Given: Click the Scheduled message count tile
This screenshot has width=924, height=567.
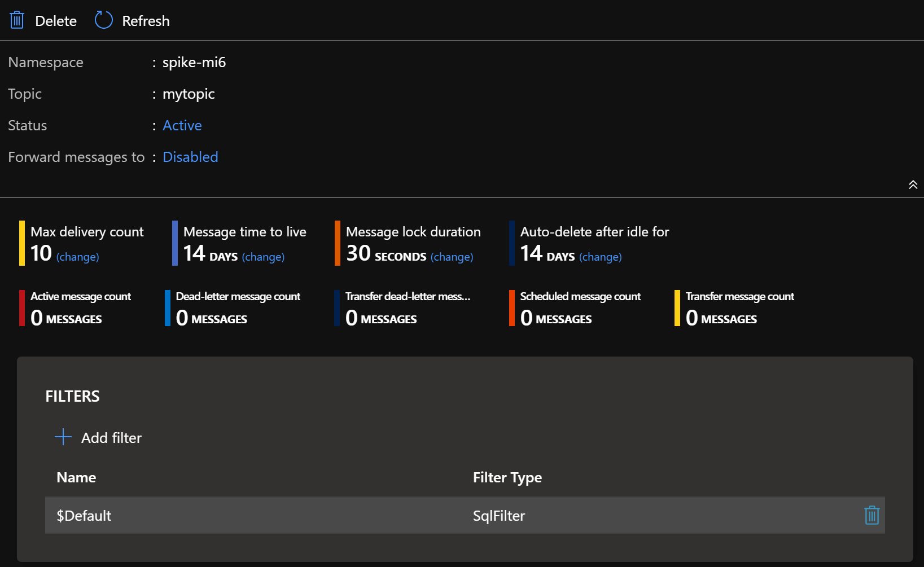Looking at the screenshot, I should 575,308.
